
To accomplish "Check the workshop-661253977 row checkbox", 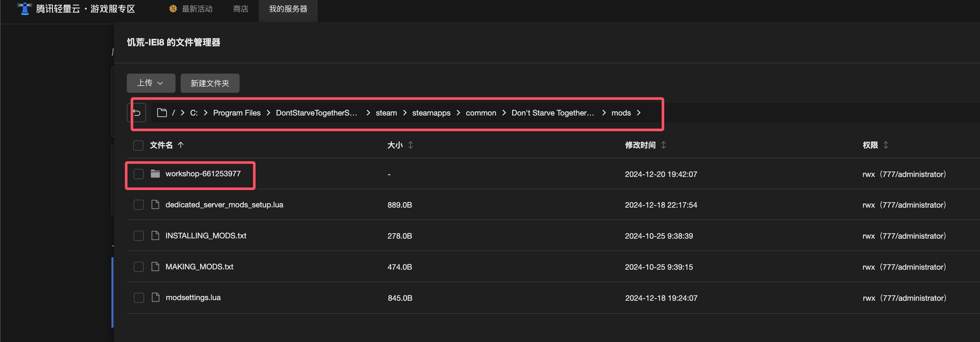I will 138,174.
